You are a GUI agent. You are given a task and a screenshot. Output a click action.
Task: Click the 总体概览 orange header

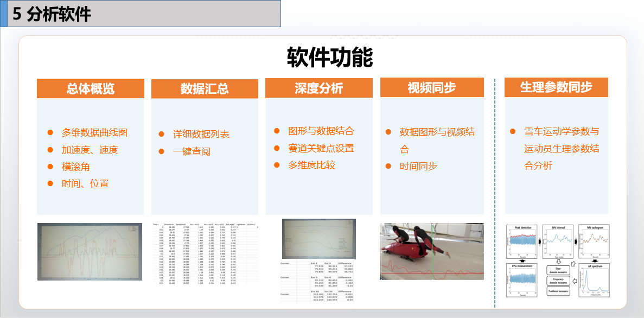91,88
